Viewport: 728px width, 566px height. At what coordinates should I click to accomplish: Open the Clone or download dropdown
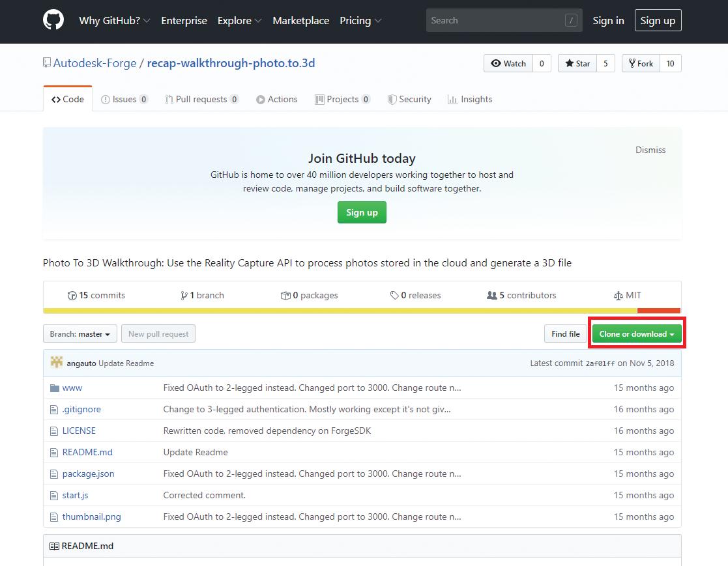coord(637,333)
